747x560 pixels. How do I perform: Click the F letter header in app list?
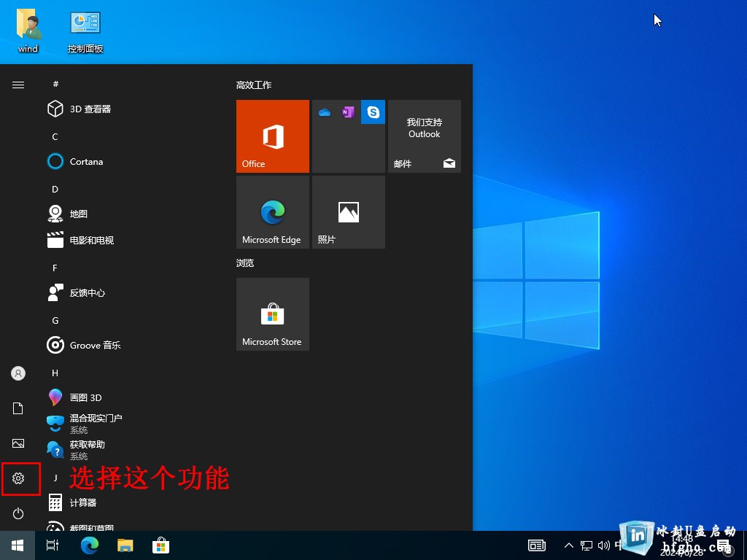click(x=55, y=268)
